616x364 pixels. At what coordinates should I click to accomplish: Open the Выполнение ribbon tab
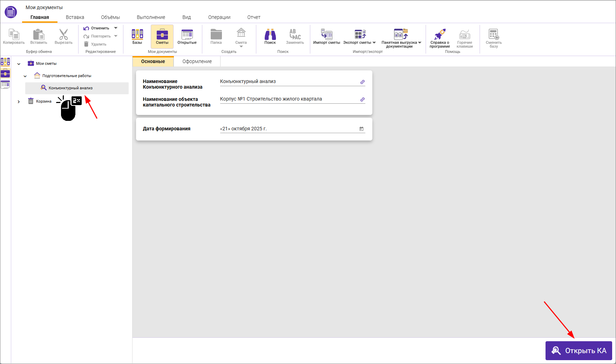pyautogui.click(x=151, y=17)
